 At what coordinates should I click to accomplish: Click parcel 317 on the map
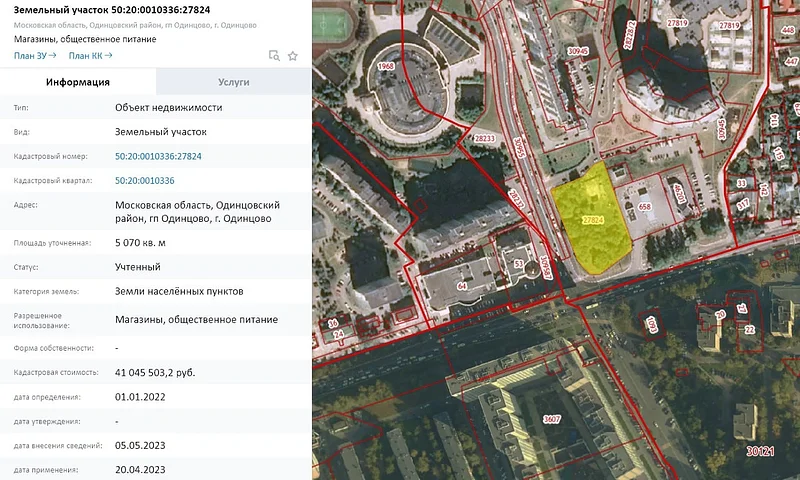pos(743,204)
